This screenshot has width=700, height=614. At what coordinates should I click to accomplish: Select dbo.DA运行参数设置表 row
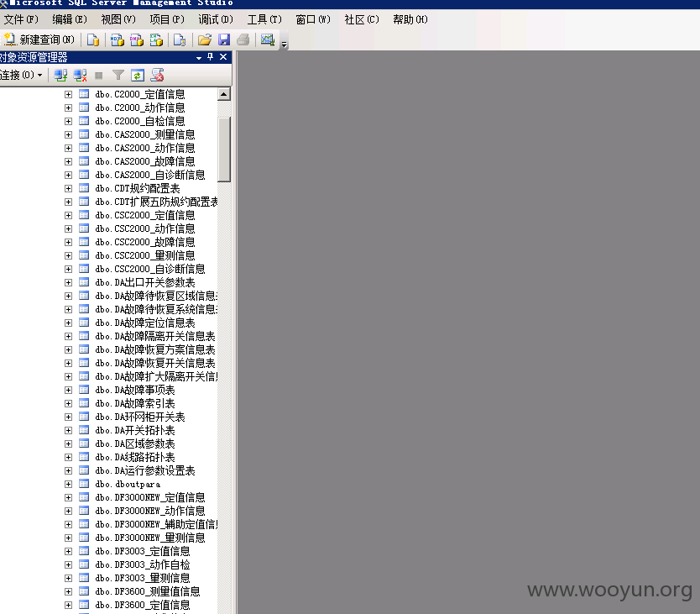tap(145, 470)
